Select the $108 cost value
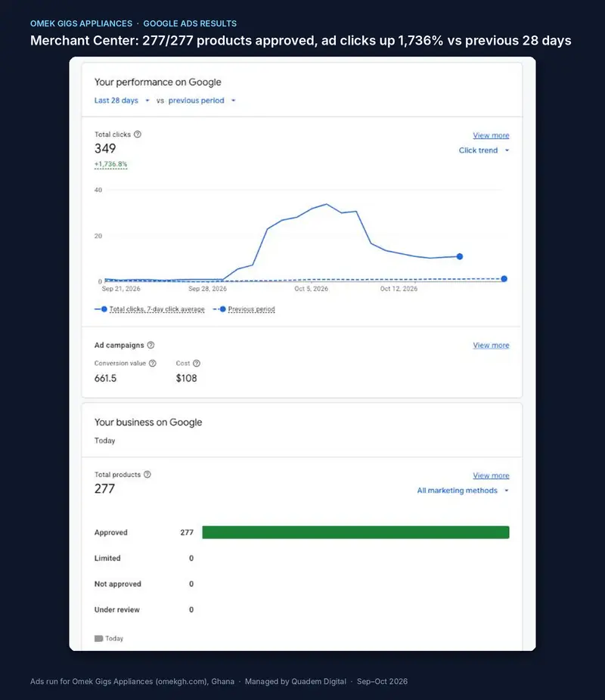 pos(186,379)
